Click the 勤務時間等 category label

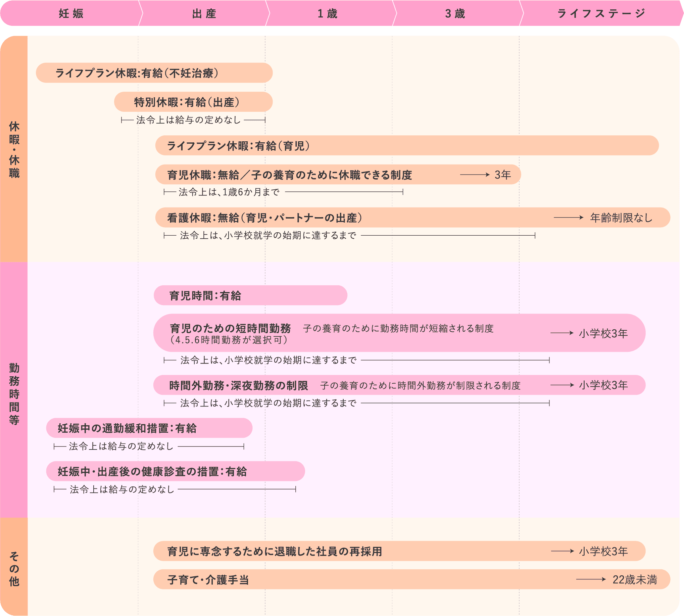(14, 394)
